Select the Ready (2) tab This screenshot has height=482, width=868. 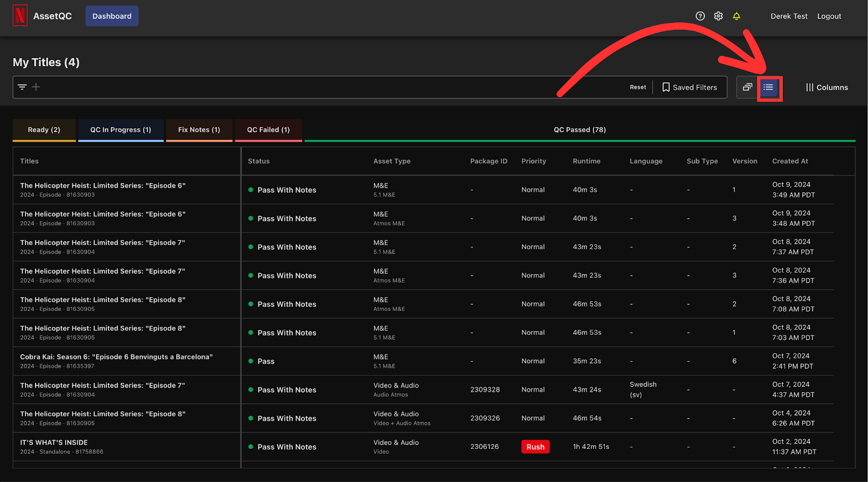pyautogui.click(x=44, y=130)
